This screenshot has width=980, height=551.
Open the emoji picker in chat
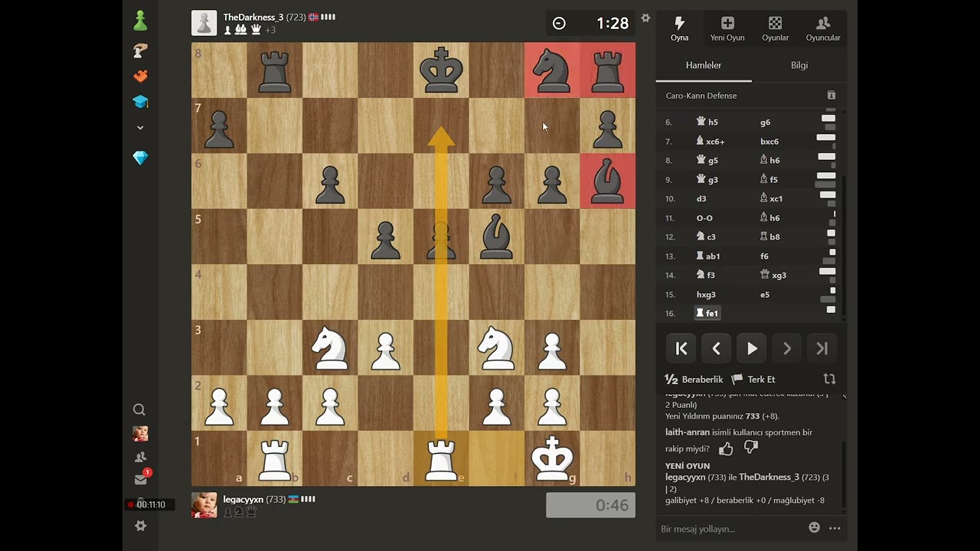pyautogui.click(x=815, y=527)
